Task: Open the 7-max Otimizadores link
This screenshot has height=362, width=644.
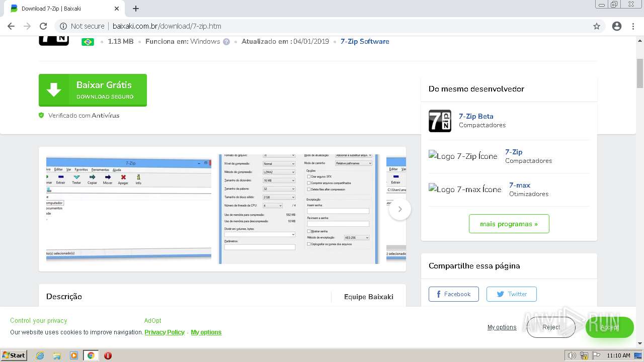Action: pos(520,185)
